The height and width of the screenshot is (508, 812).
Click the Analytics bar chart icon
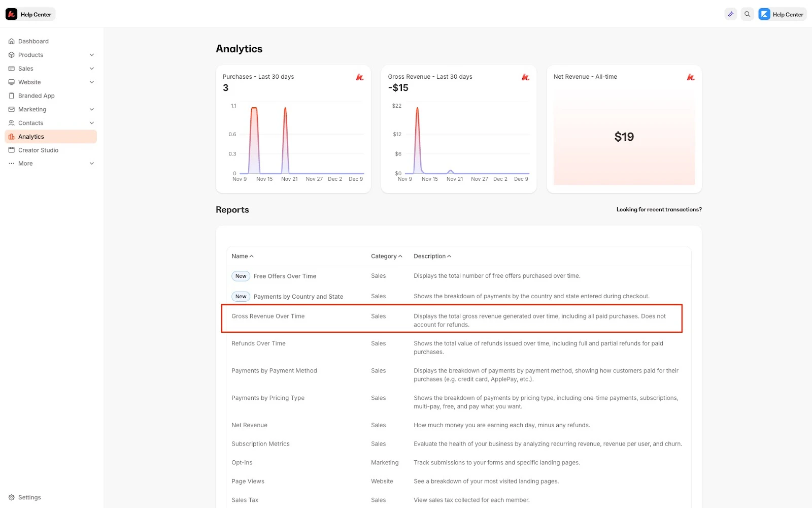tap(11, 136)
